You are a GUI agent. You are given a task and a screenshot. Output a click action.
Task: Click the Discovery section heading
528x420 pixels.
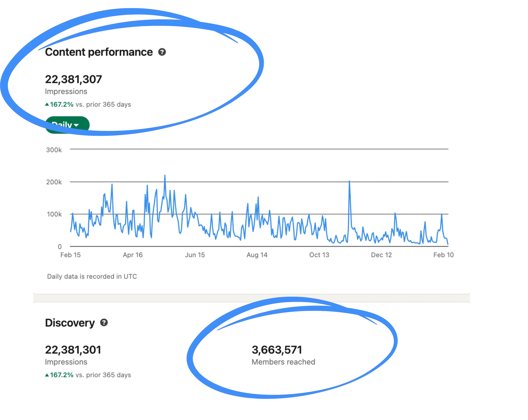pyautogui.click(x=70, y=323)
